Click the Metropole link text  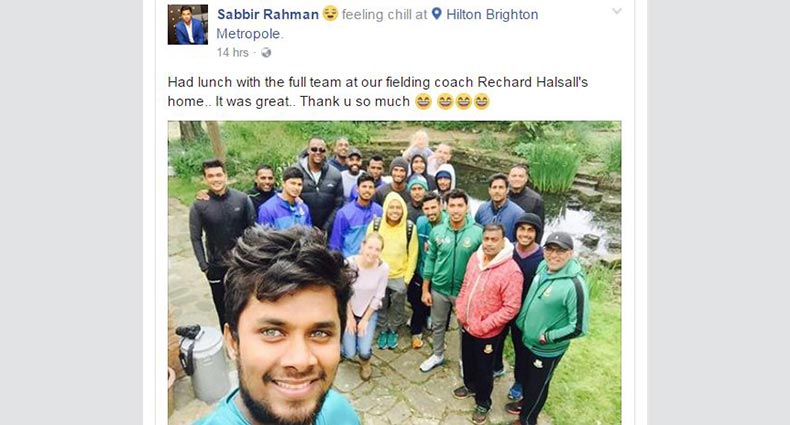[x=250, y=34]
